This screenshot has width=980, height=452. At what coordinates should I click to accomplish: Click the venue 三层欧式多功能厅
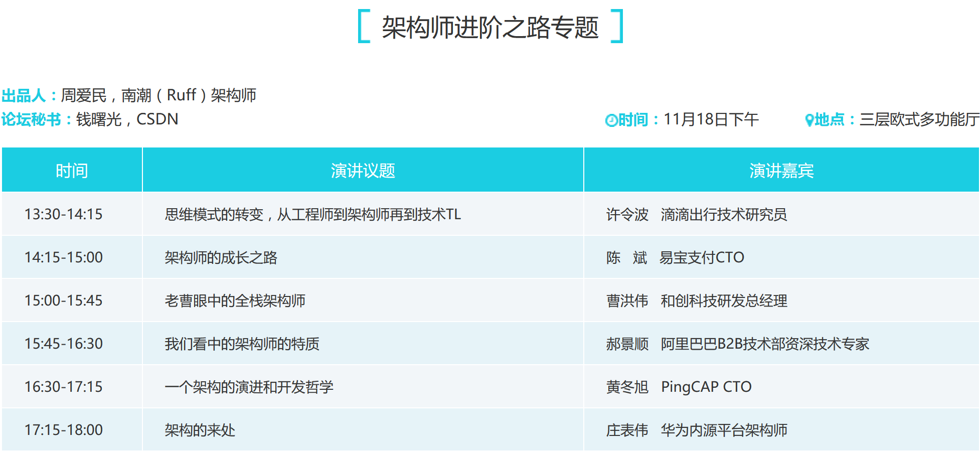coord(919,119)
